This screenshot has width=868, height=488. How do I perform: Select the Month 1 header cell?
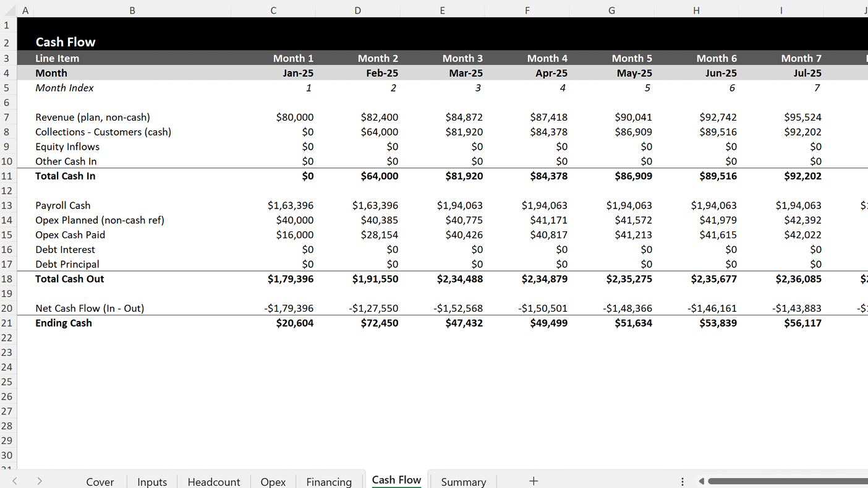click(x=293, y=58)
